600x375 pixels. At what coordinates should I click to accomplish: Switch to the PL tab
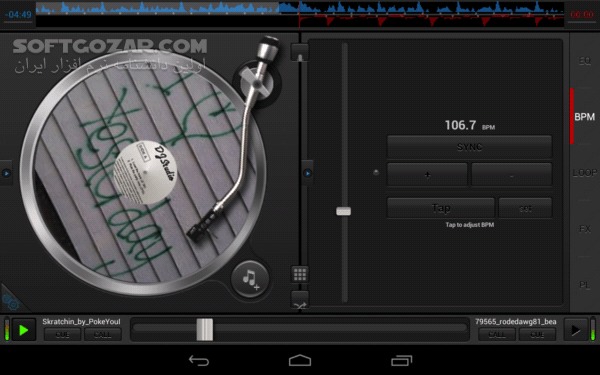tap(584, 285)
